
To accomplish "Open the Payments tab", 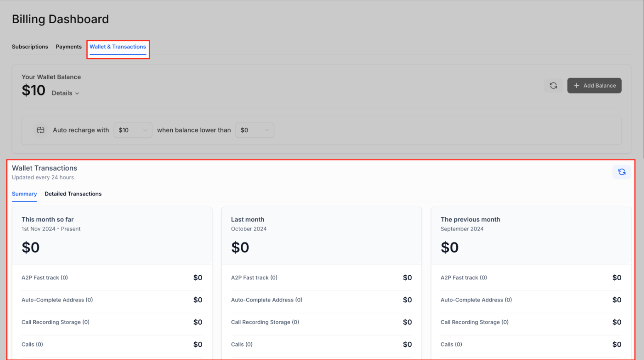I will 69,47.
